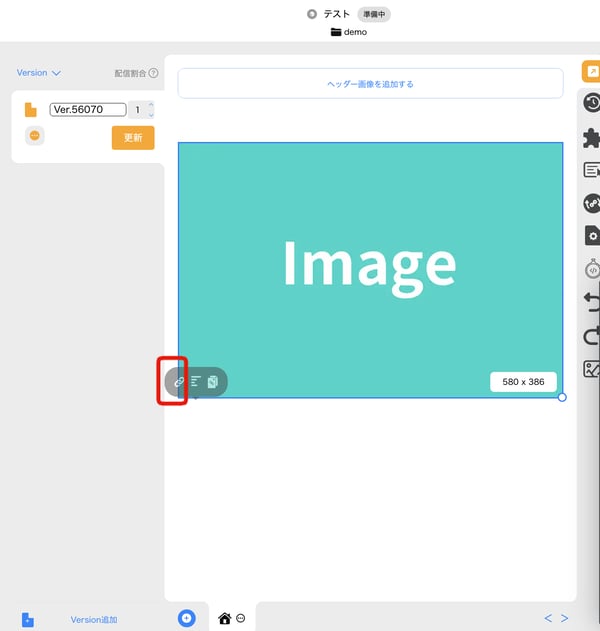Click the link icon on image toolbar
The image size is (600, 631).
pyautogui.click(x=179, y=382)
